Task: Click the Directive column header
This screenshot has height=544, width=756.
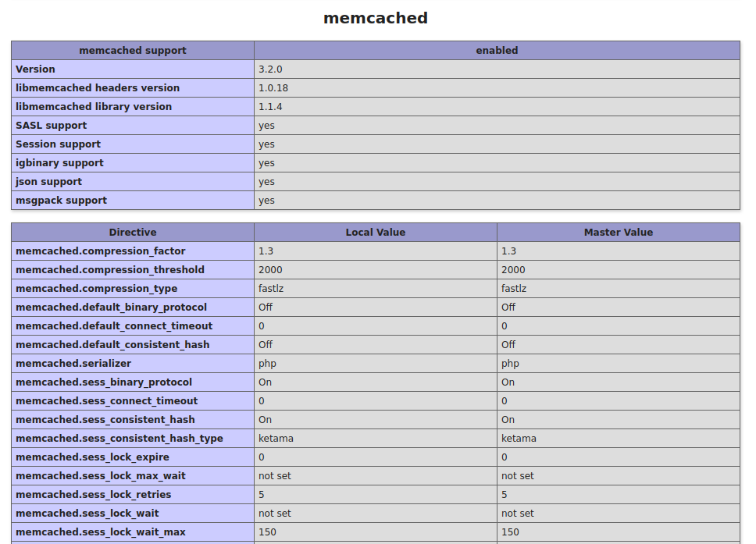Action: pos(133,233)
